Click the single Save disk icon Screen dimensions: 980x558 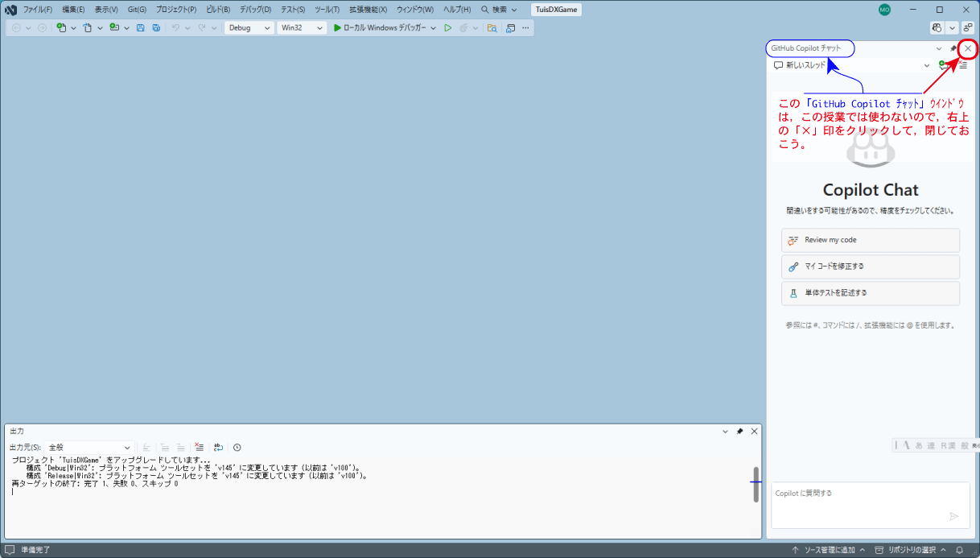[141, 27]
